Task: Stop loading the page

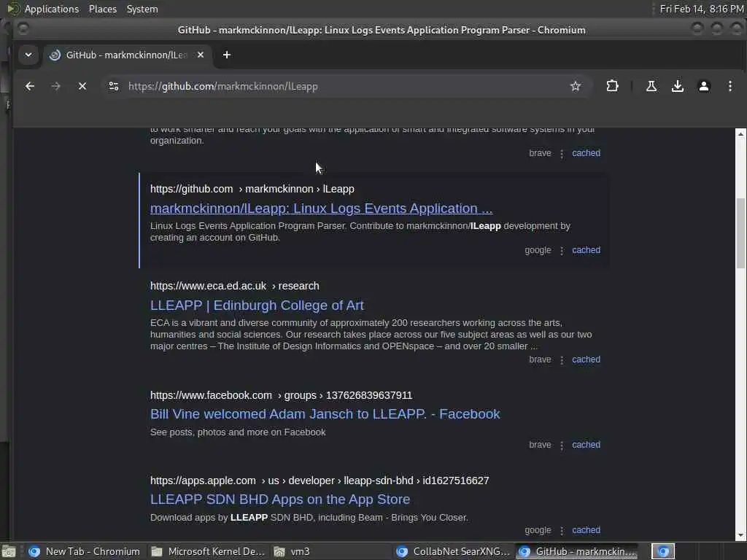Action: 82,86
